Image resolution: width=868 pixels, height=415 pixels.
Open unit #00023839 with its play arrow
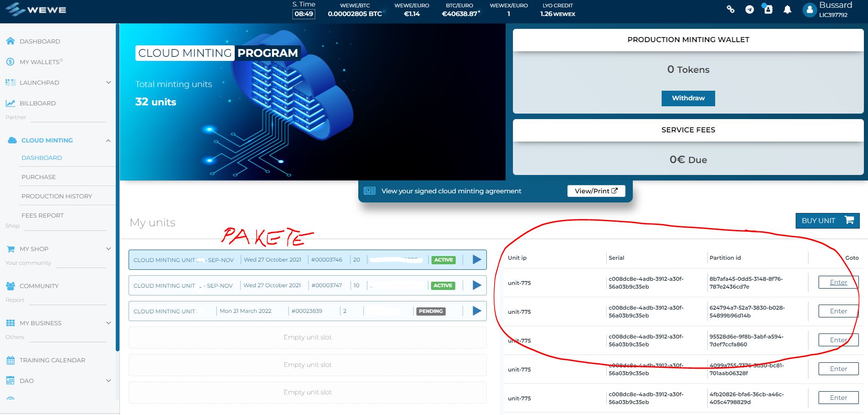477,311
